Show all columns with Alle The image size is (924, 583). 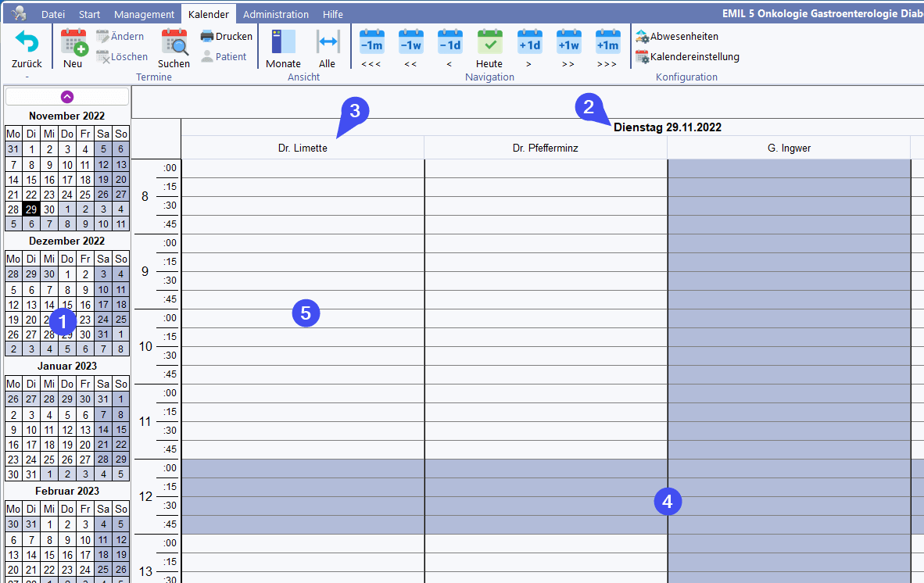[327, 42]
